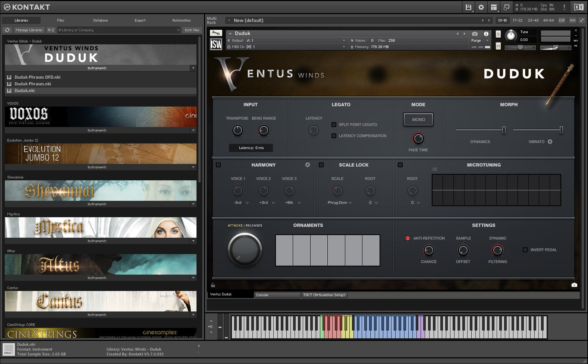This screenshot has height=364, width=588.
Task: Click the MONO mode button
Action: tap(418, 120)
